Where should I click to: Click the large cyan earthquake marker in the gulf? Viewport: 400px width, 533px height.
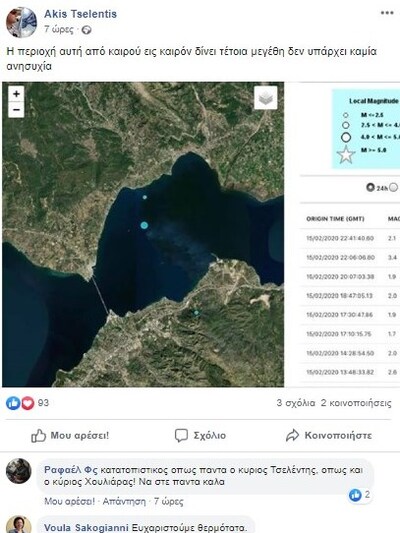(x=144, y=225)
